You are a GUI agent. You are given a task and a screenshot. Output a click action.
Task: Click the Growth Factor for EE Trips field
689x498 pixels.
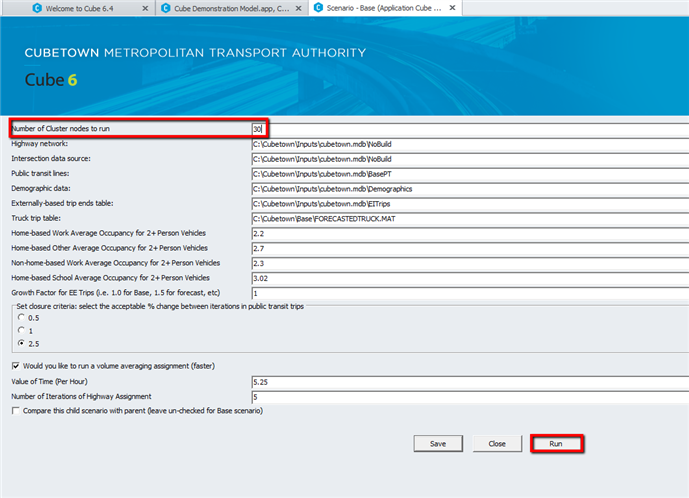[470, 294]
